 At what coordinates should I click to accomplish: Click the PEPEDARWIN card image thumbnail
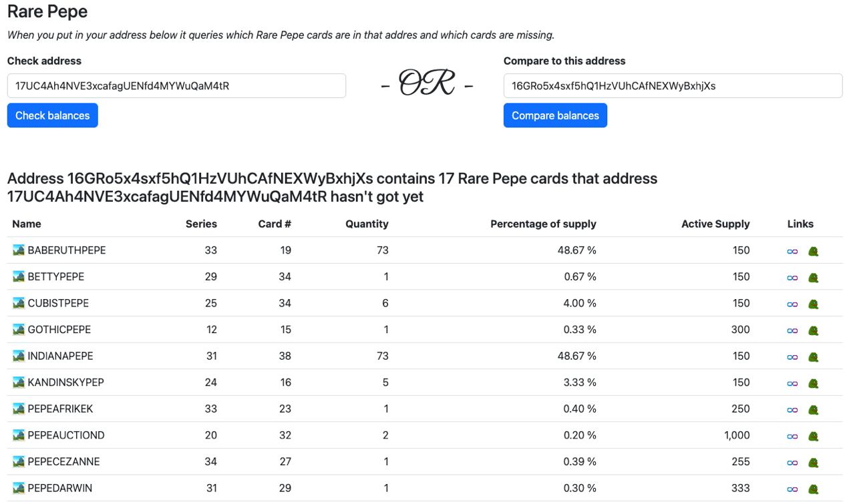point(19,488)
